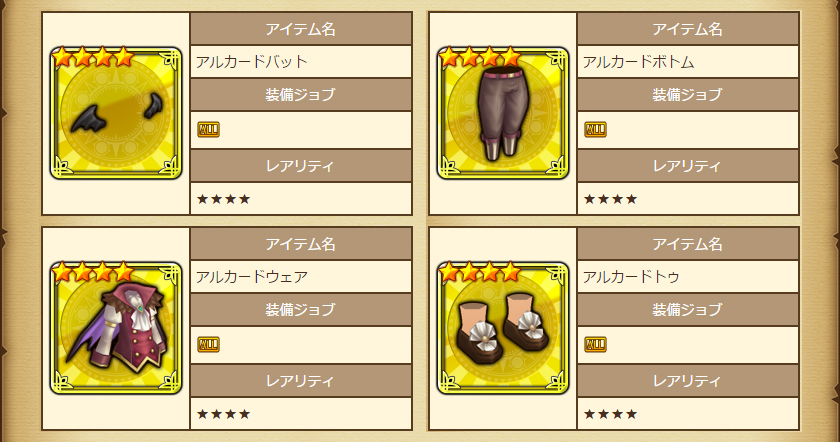Click the アイテム名 header above アルカードバット
This screenshot has height=442, width=840.
301,29
